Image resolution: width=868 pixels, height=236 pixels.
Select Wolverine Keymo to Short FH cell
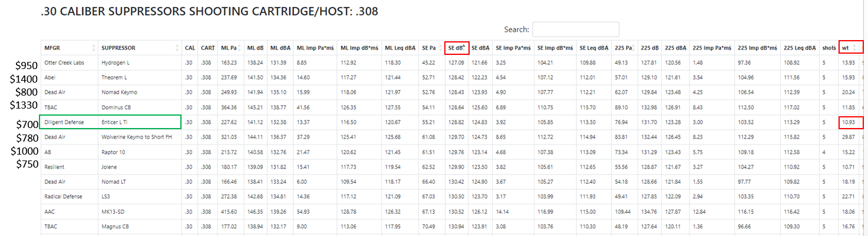(x=140, y=137)
